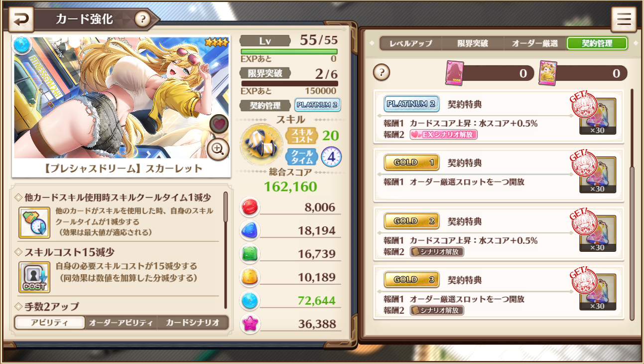Click the contract rewards list scrollbar

click(633, 204)
